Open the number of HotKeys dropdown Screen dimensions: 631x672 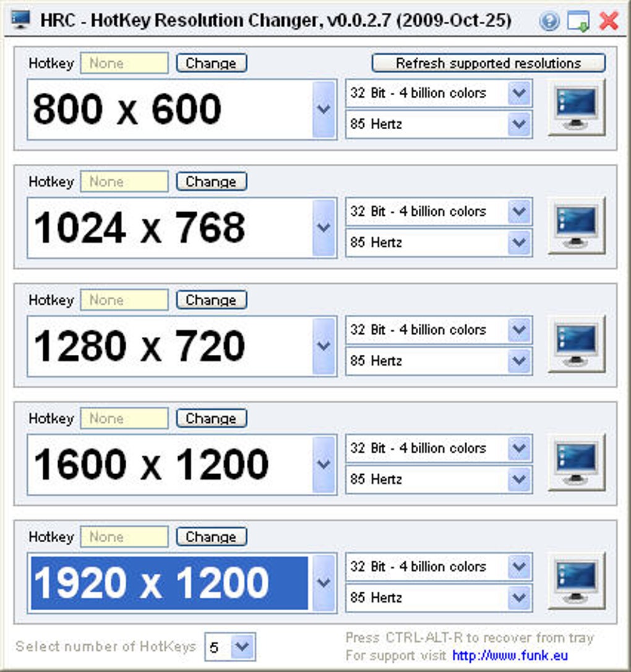243,647
